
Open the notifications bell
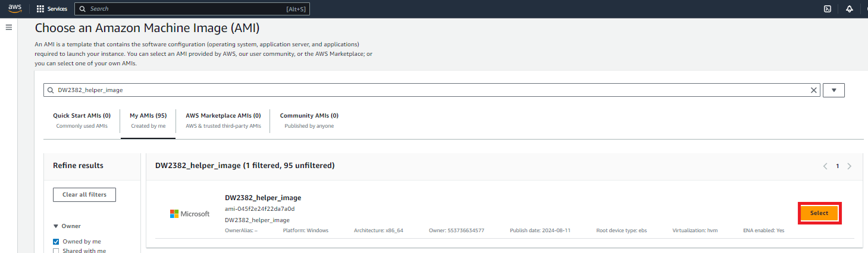850,9
